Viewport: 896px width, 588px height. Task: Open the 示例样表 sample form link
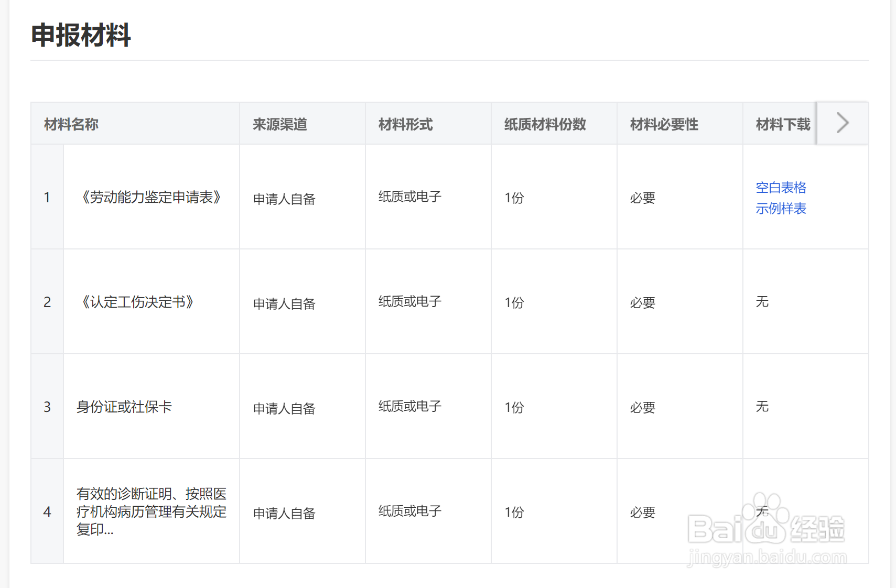(x=781, y=209)
